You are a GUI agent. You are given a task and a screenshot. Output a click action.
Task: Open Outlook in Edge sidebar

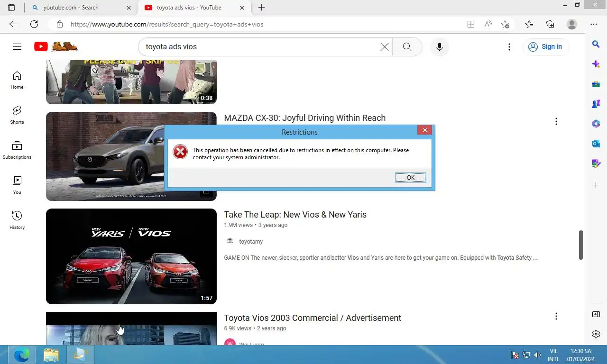pos(596,144)
